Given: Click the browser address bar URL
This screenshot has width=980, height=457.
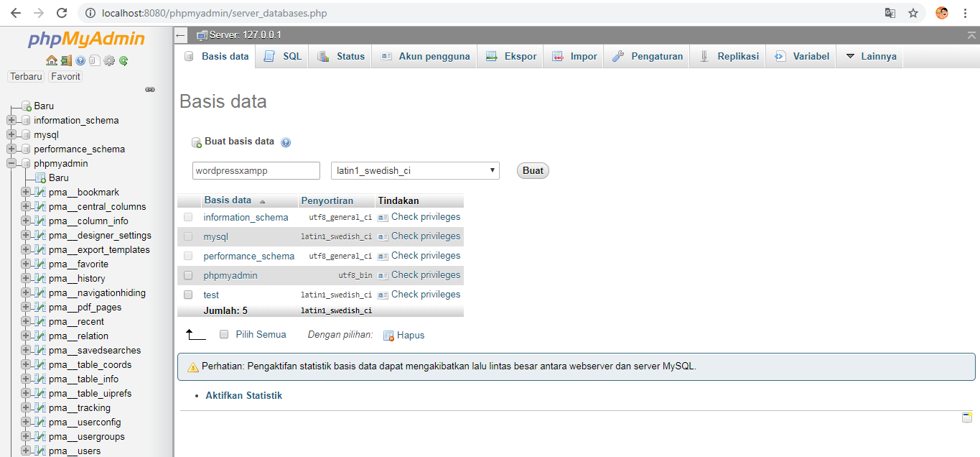Looking at the screenshot, I should [215, 13].
